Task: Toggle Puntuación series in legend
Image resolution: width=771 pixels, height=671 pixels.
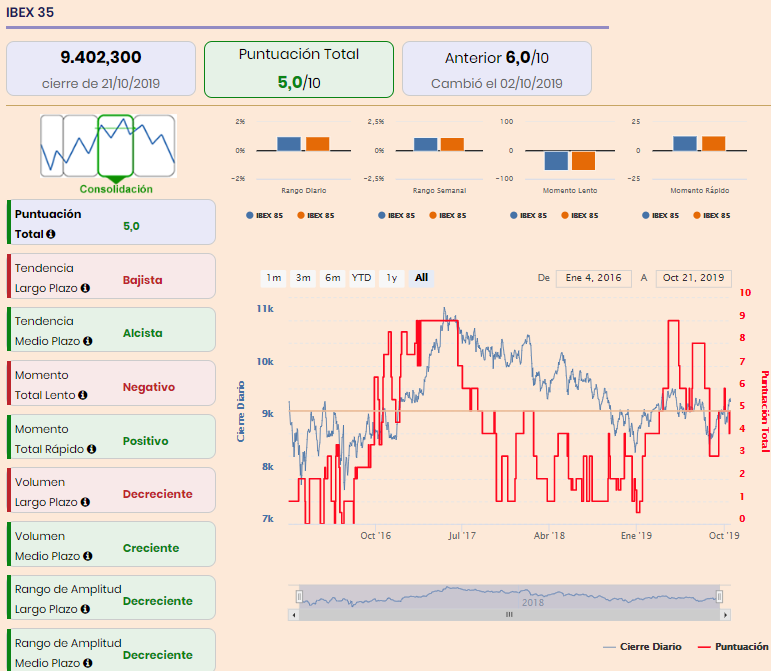Action: 733,647
